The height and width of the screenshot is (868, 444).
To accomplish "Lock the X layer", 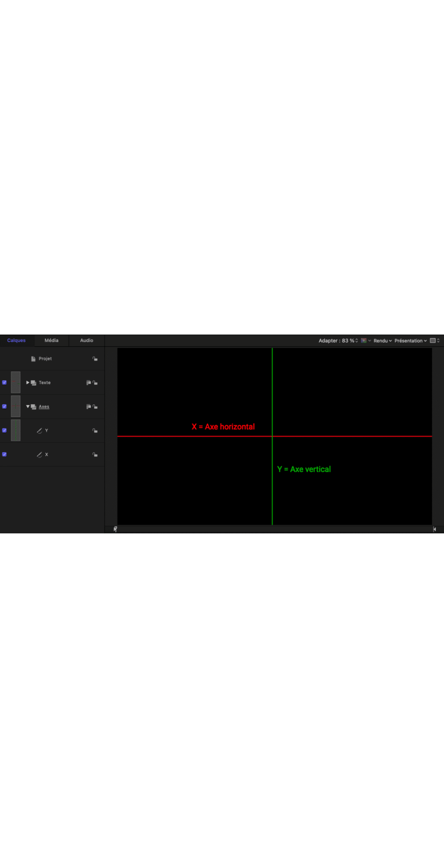I will [x=95, y=454].
